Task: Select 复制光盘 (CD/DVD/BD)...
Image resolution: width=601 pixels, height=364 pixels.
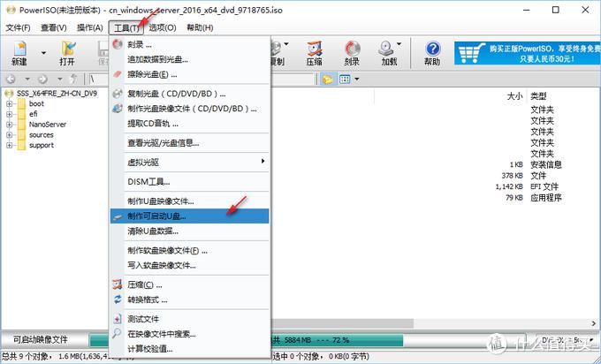Action: tap(190, 94)
